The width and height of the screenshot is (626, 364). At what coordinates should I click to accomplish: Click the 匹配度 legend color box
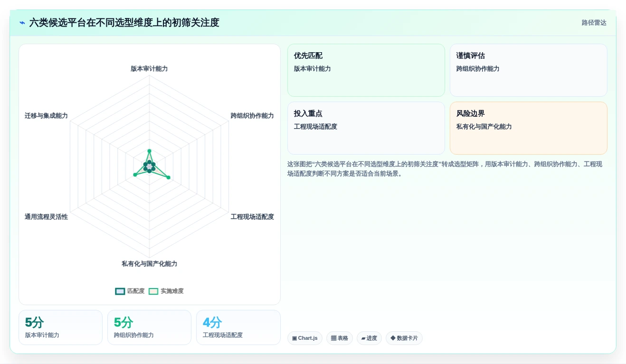(x=120, y=291)
